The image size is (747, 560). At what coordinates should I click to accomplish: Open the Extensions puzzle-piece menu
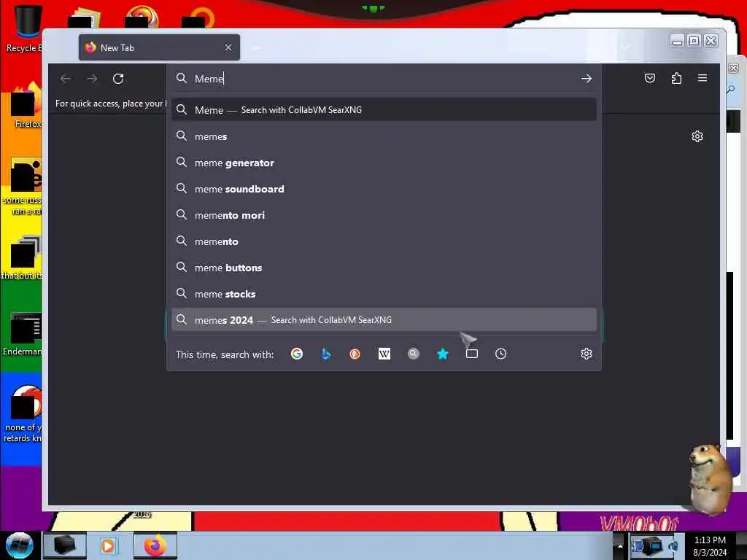click(x=676, y=78)
